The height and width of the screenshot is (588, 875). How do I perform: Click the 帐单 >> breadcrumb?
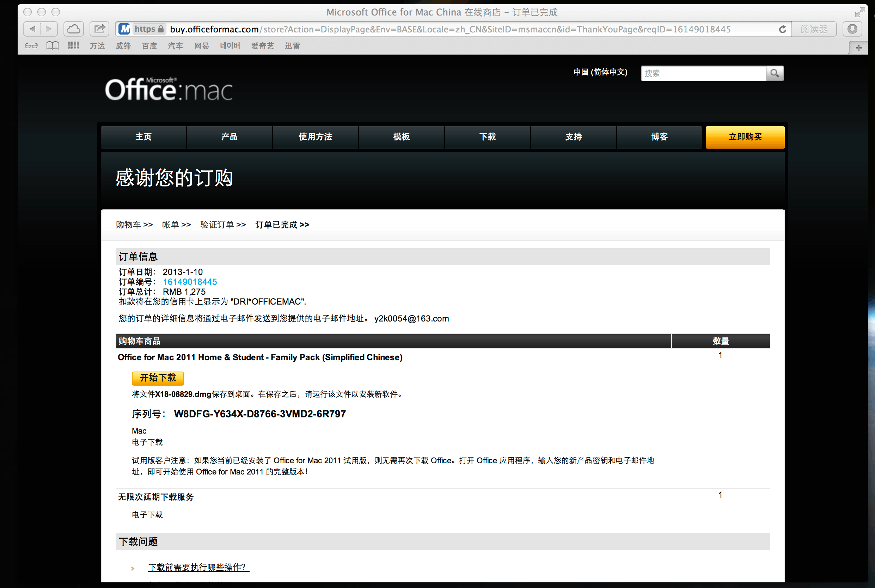176,225
